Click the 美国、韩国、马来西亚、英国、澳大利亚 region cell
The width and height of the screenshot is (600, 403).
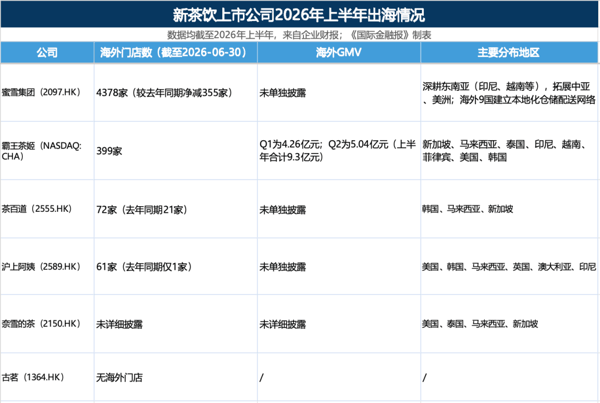[x=509, y=267]
